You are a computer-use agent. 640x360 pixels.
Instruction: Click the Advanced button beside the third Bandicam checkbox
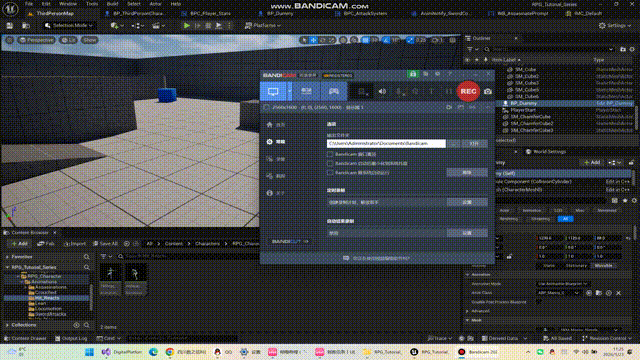click(x=467, y=173)
